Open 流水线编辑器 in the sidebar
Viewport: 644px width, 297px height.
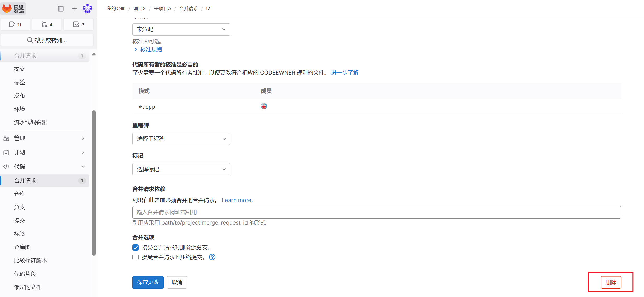pos(31,122)
